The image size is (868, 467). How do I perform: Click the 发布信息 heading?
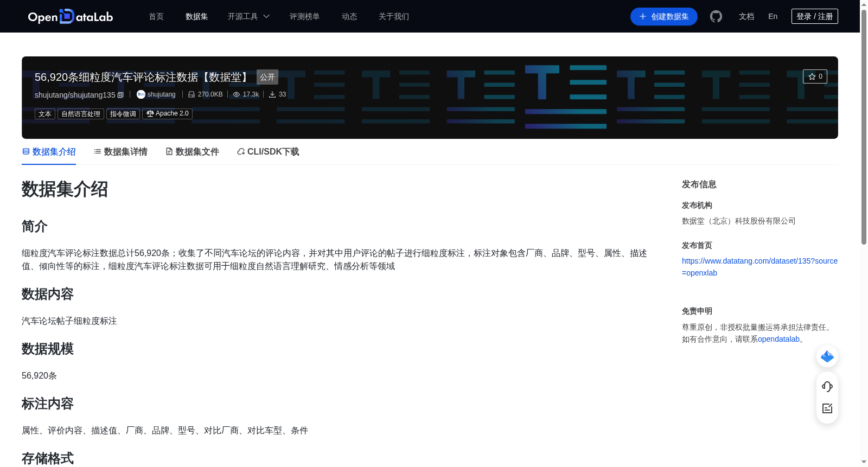pos(699,184)
